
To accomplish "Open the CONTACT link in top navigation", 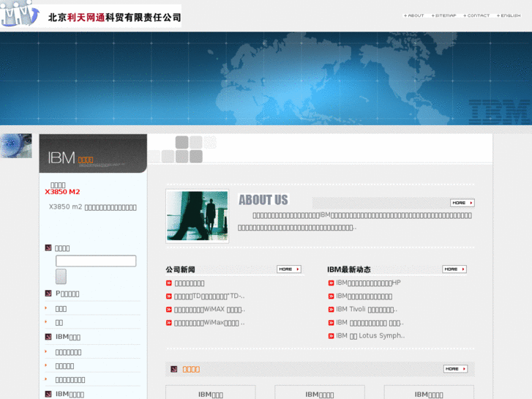I will click(476, 15).
